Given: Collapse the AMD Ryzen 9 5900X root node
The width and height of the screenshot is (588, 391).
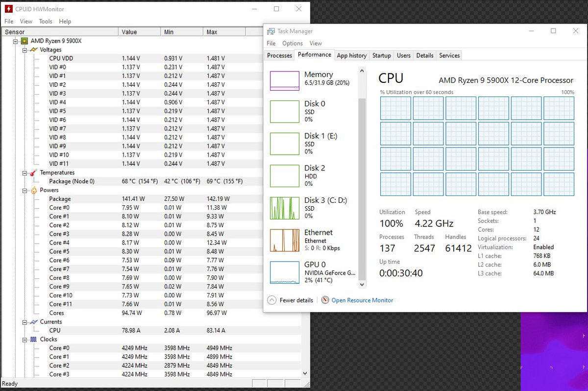Looking at the screenshot, I should pos(15,41).
